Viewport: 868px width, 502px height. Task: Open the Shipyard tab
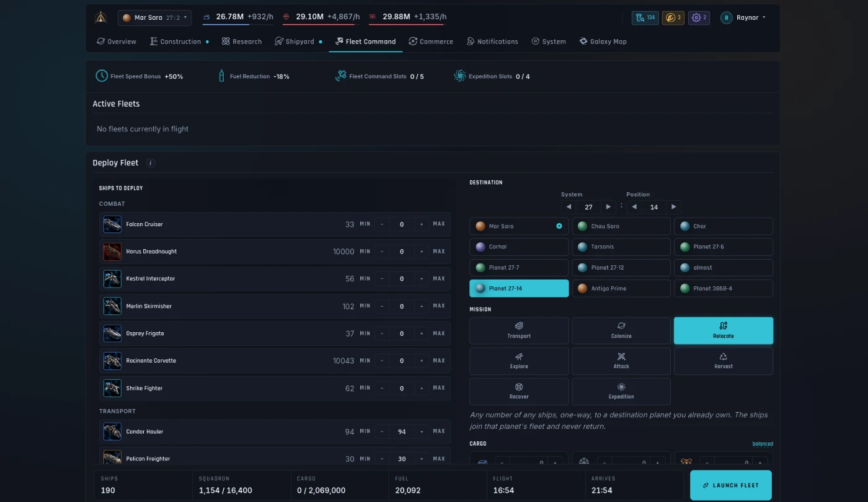pyautogui.click(x=299, y=42)
